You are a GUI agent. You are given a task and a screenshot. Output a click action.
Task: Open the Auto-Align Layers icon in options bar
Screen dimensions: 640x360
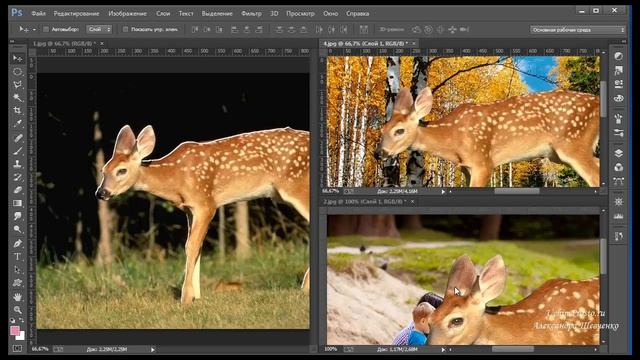tap(363, 29)
